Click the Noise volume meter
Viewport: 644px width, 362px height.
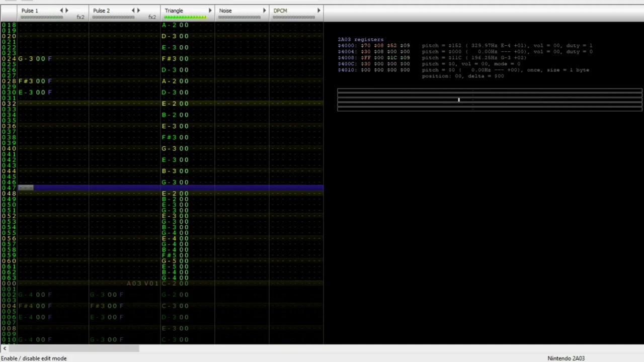239,18
